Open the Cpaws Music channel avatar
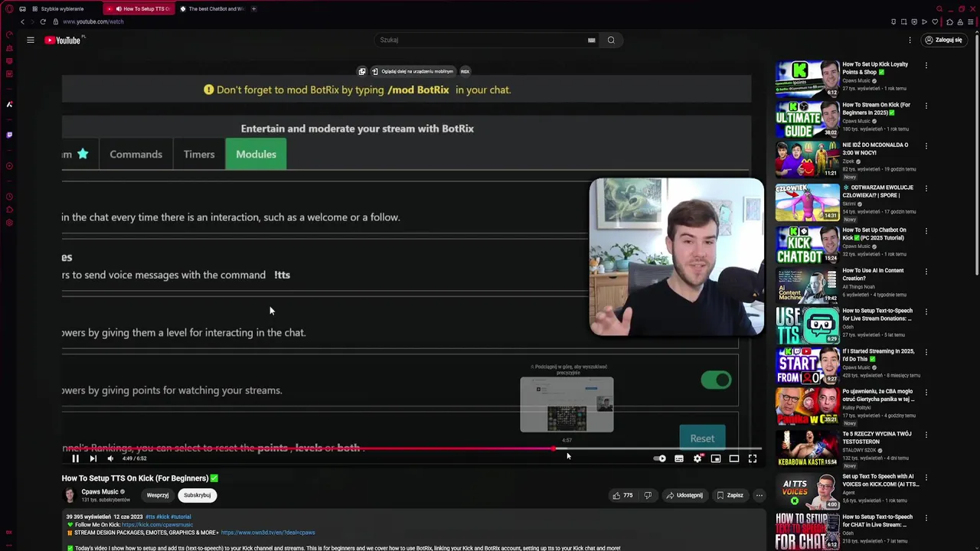This screenshot has width=980, height=551. click(x=70, y=495)
